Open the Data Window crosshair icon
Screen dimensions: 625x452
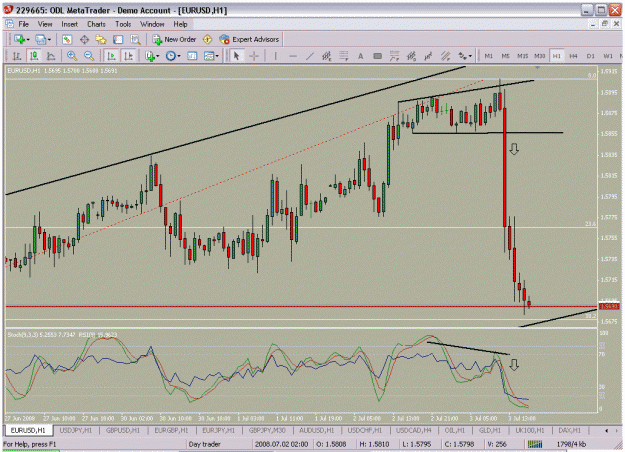click(x=84, y=39)
